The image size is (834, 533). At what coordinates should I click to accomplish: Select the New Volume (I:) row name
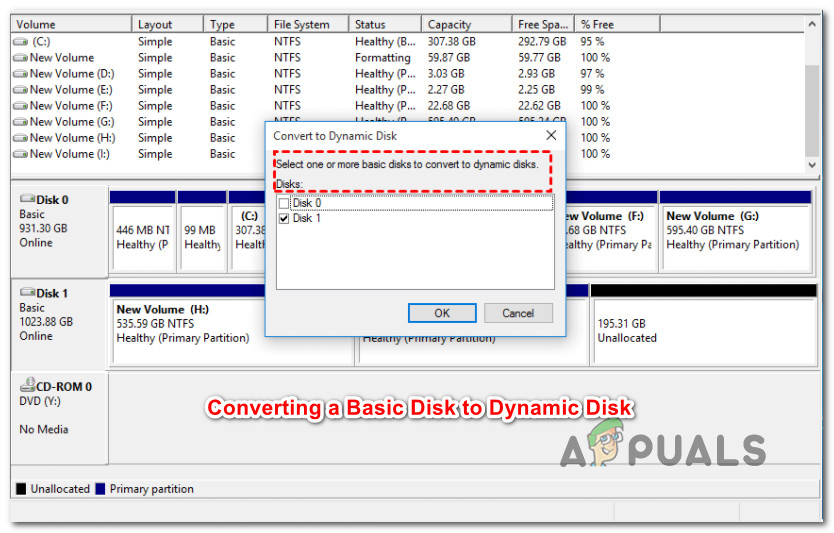pos(70,154)
